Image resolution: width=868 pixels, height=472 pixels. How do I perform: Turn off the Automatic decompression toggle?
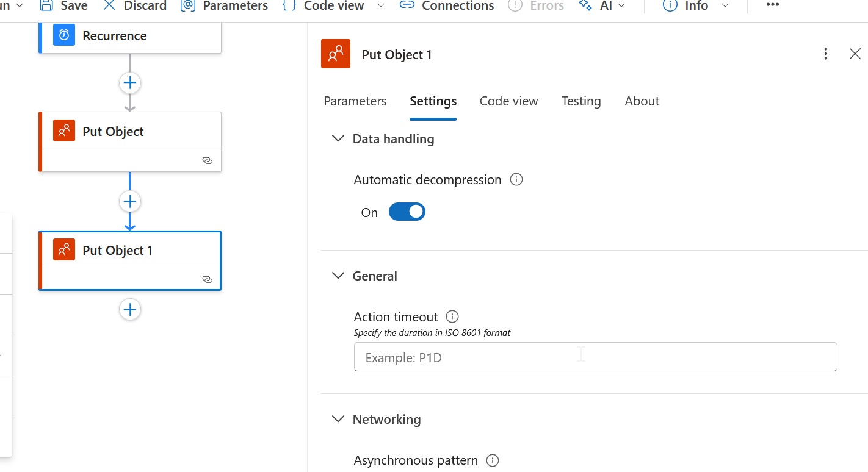click(407, 211)
